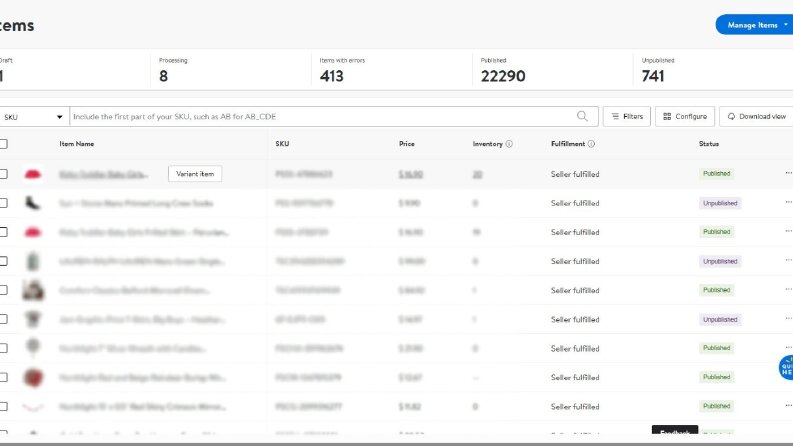This screenshot has height=446, width=793.
Task: Check the box for the silver wreath row
Action: pyautogui.click(x=3, y=348)
